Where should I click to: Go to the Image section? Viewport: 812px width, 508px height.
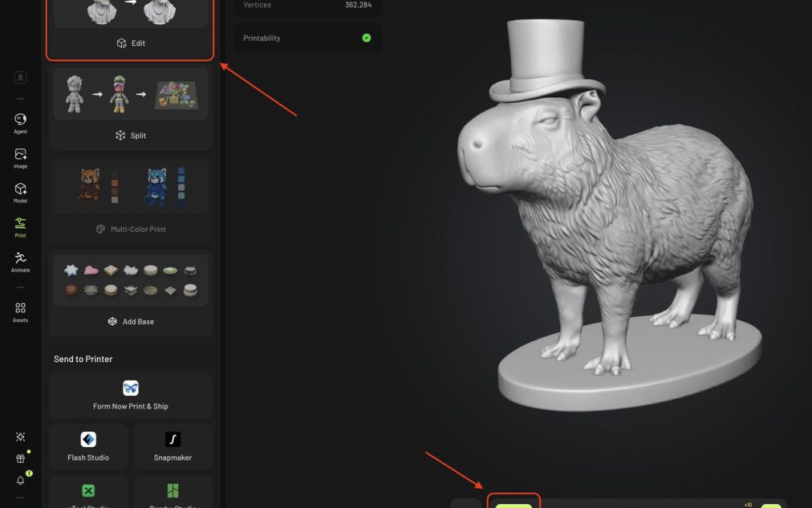pos(20,158)
